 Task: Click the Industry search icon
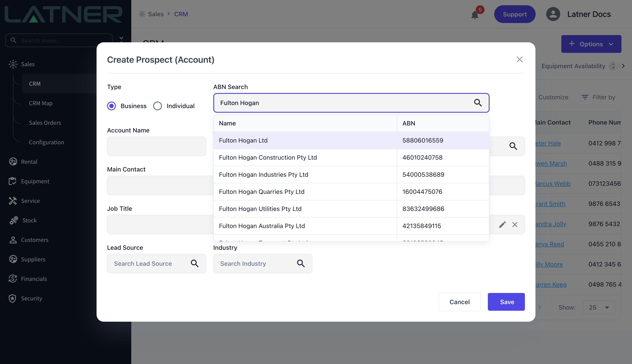(x=301, y=263)
